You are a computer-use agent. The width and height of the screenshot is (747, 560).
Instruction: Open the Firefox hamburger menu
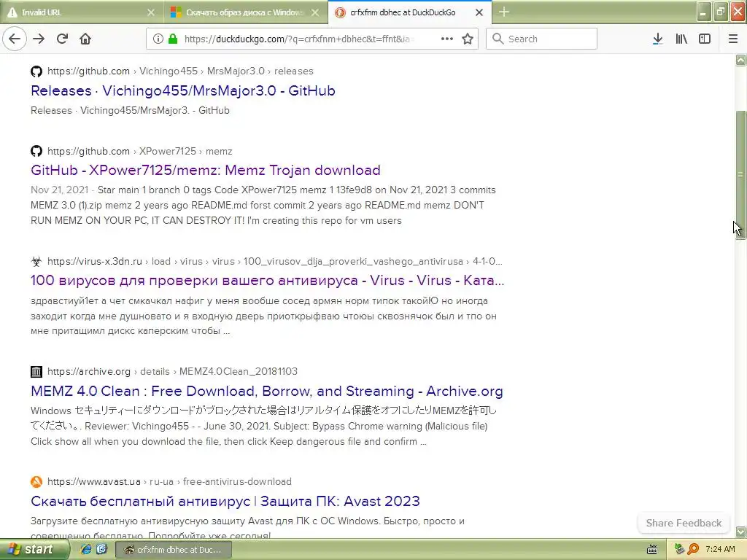click(x=732, y=39)
